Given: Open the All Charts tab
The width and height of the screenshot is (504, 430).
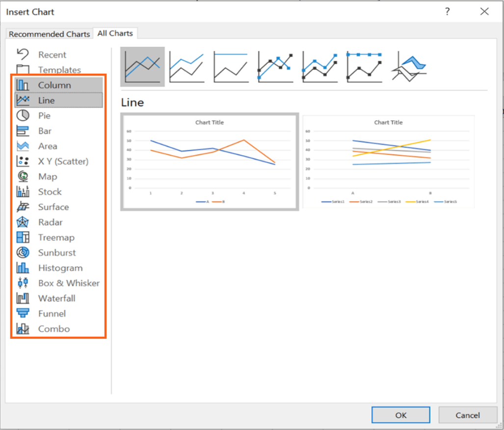Looking at the screenshot, I should coord(115,33).
